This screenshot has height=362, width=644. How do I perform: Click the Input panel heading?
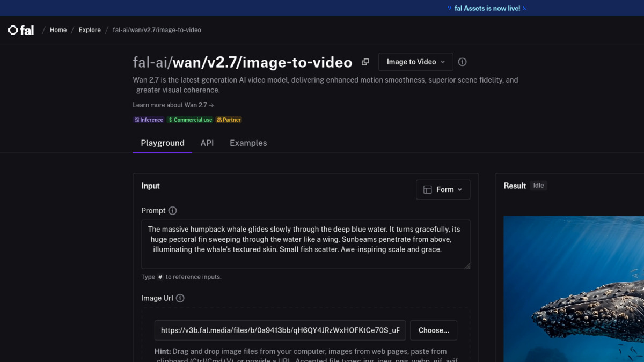tap(151, 186)
